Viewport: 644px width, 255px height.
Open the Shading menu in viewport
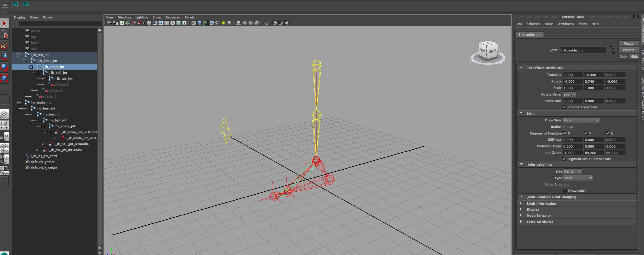(124, 17)
